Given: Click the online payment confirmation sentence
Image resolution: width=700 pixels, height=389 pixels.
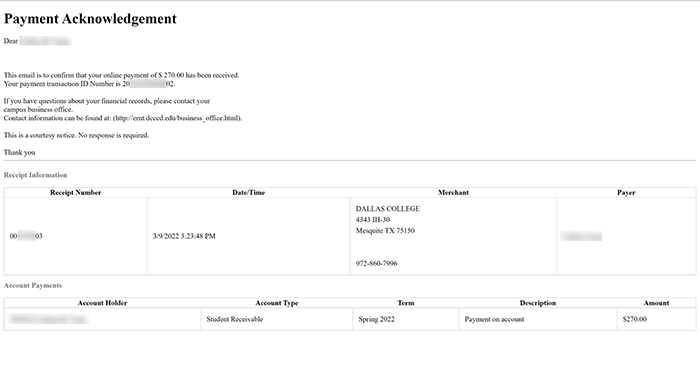Looking at the screenshot, I should coord(121,75).
